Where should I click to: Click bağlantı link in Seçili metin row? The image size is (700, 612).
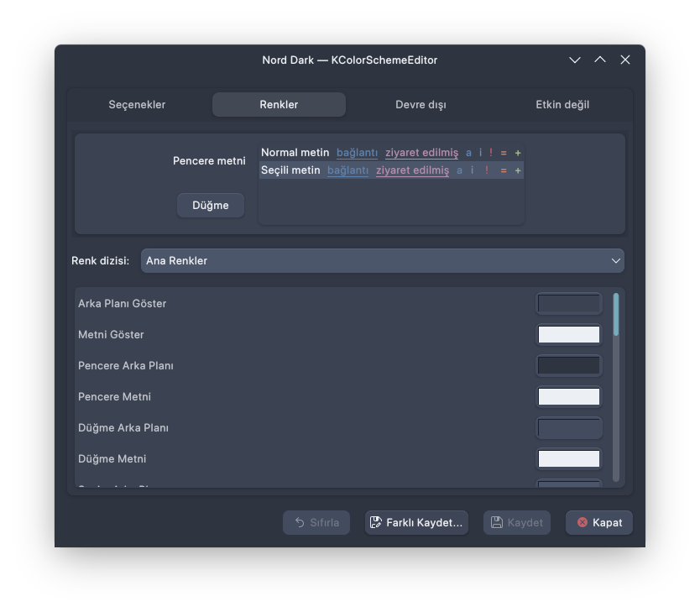pyautogui.click(x=348, y=170)
